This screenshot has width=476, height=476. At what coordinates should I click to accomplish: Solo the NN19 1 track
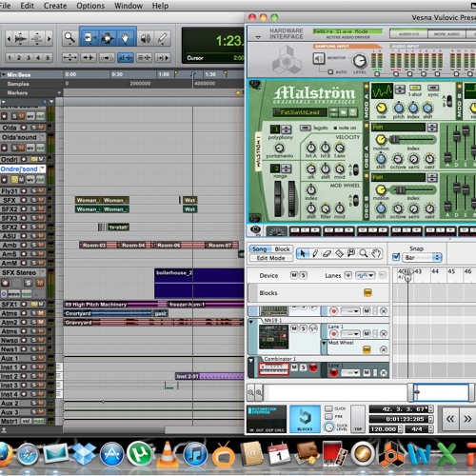coord(304,328)
